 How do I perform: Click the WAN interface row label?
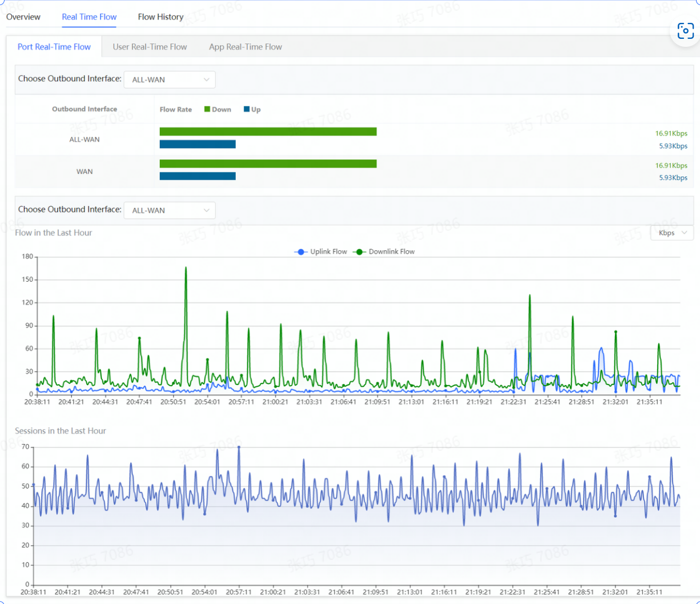85,171
